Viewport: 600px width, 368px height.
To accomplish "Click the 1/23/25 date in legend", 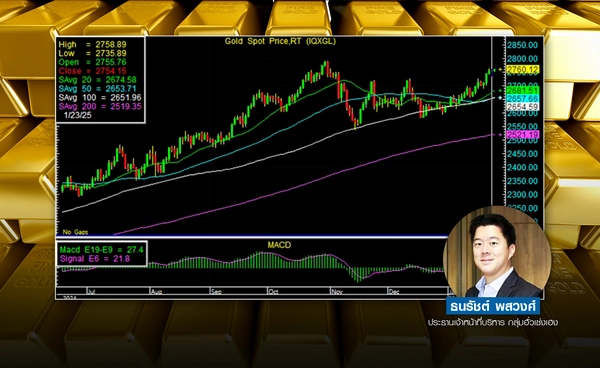I will (x=78, y=115).
